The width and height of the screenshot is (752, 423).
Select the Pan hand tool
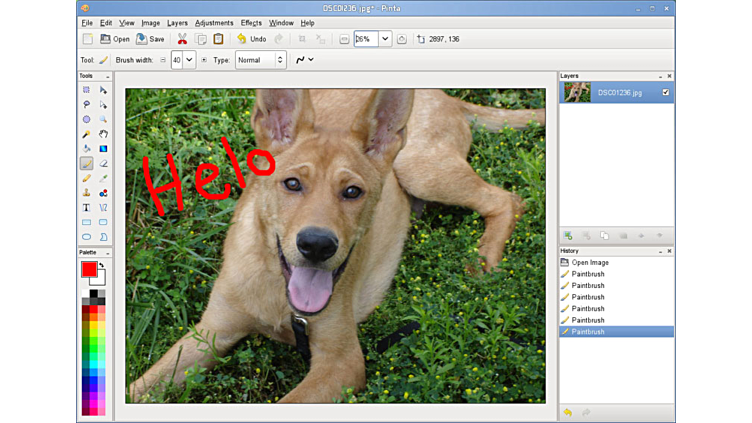point(103,134)
